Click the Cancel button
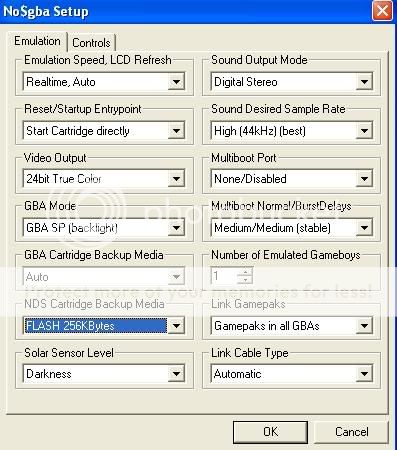 tap(351, 432)
